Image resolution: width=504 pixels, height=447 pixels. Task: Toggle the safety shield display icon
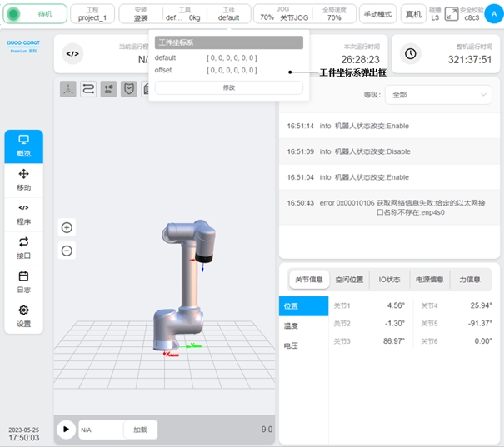click(129, 90)
